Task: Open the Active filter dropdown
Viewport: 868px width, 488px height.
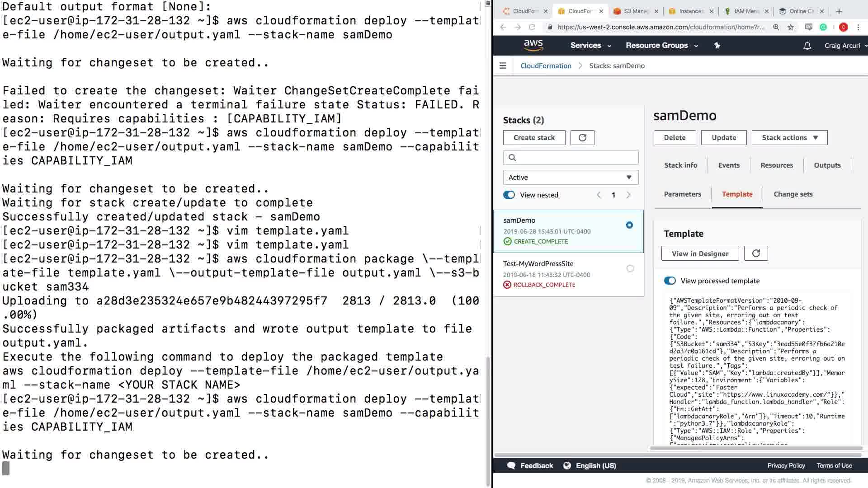Action: [571, 178]
